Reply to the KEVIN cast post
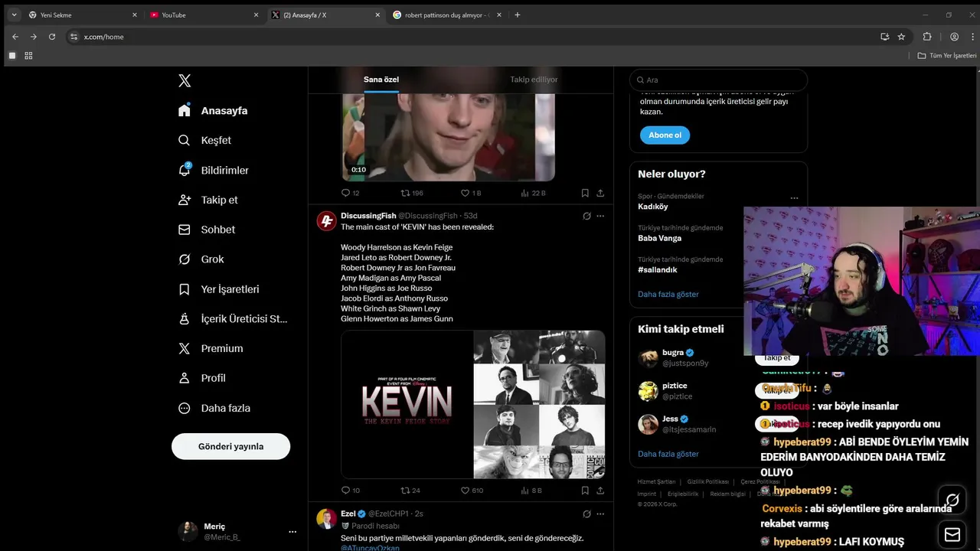The height and width of the screenshot is (551, 980). [350, 490]
